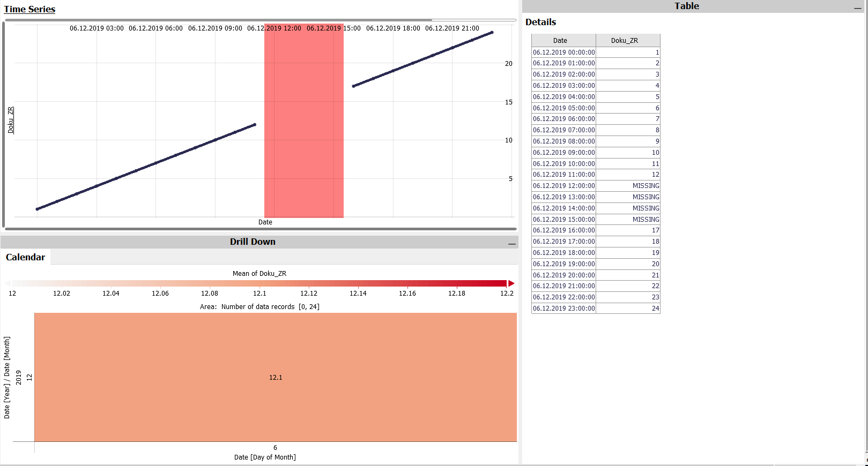Viewport: 868px width, 466px height.
Task: Collapse the Drill Down panel
Action: coord(511,244)
